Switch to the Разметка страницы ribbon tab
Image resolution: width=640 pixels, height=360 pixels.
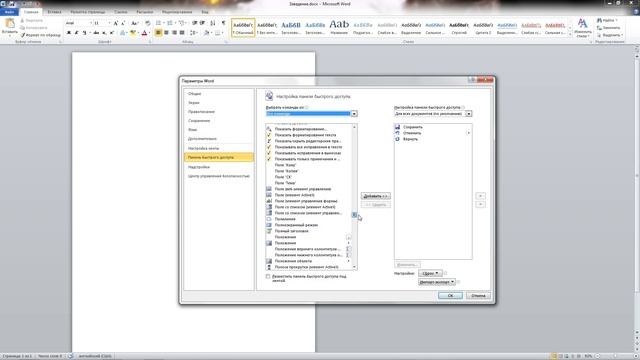tap(88, 12)
